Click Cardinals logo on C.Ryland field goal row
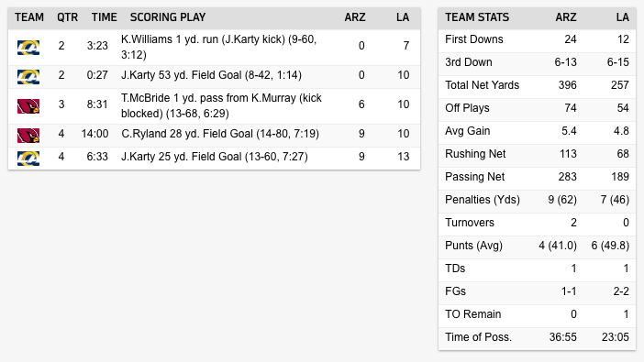 28,136
